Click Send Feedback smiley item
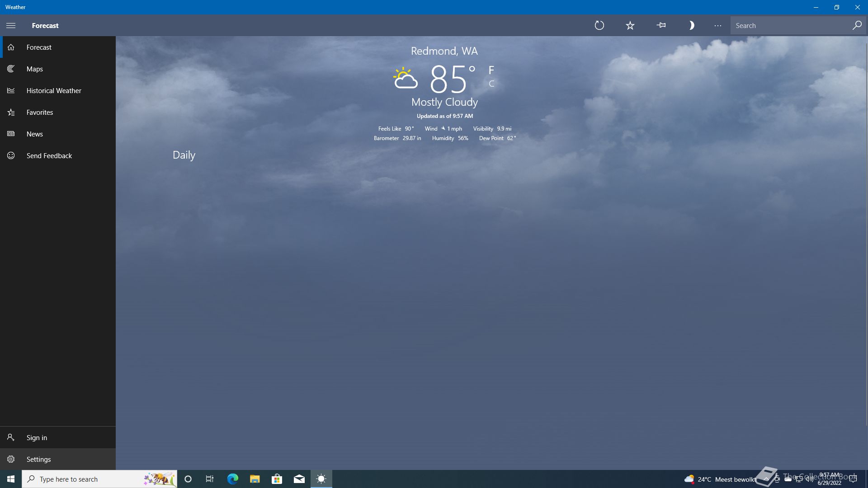The height and width of the screenshot is (488, 868). coord(49,155)
